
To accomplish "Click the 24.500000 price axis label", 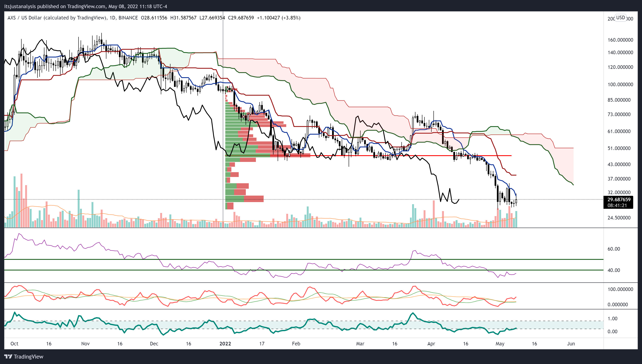I will pos(619,218).
